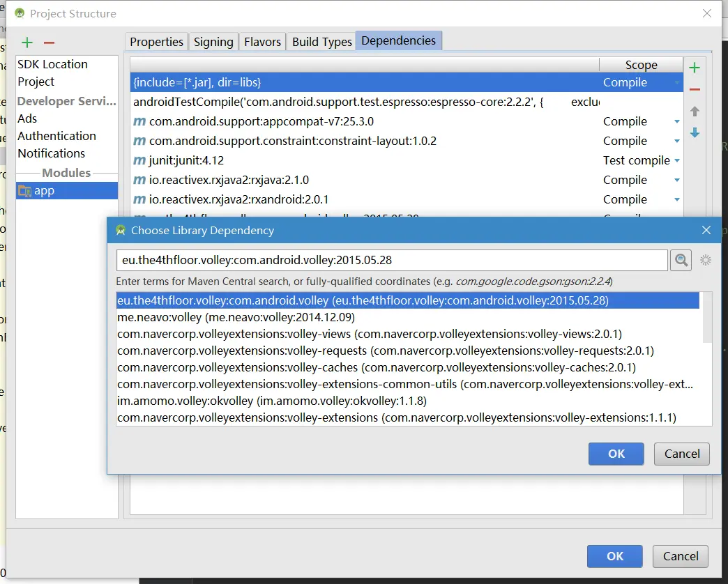
Task: Close the Project Structure window
Action: (706, 13)
